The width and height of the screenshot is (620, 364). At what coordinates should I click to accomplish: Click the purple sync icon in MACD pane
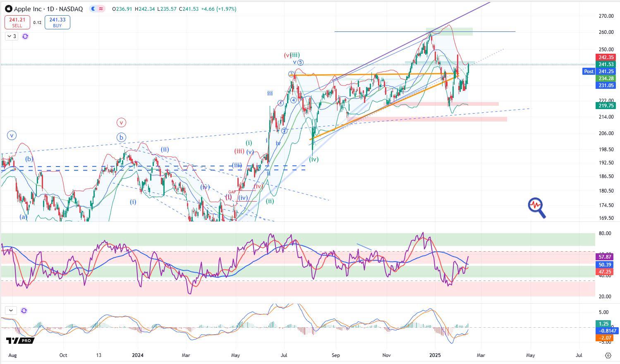pyautogui.click(x=24, y=311)
